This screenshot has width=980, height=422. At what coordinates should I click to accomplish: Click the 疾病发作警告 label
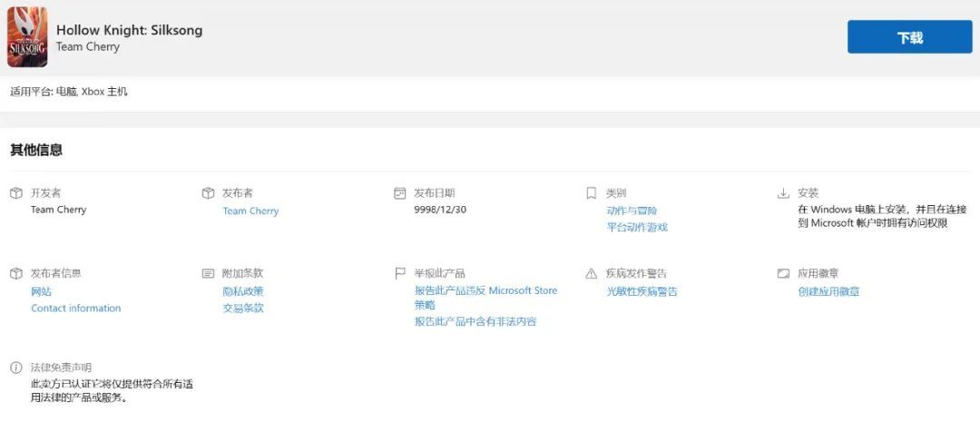[x=636, y=273]
